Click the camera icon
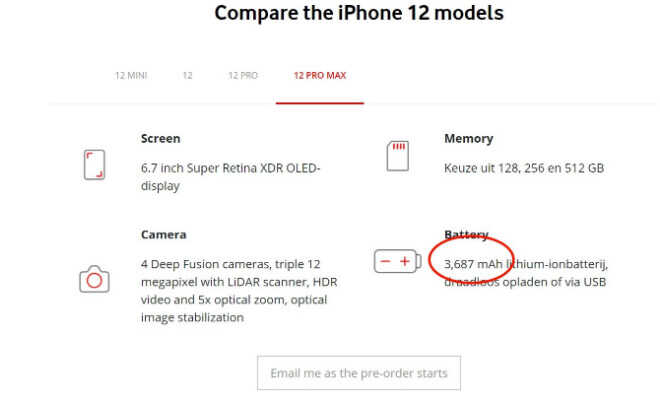Image resolution: width=660 pixels, height=412 pixels. pos(94,279)
